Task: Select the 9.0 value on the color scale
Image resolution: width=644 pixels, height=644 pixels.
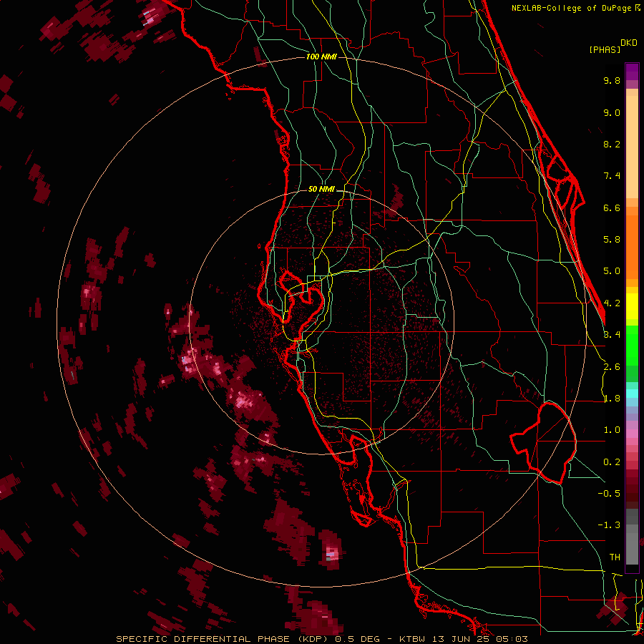Action: coord(612,112)
